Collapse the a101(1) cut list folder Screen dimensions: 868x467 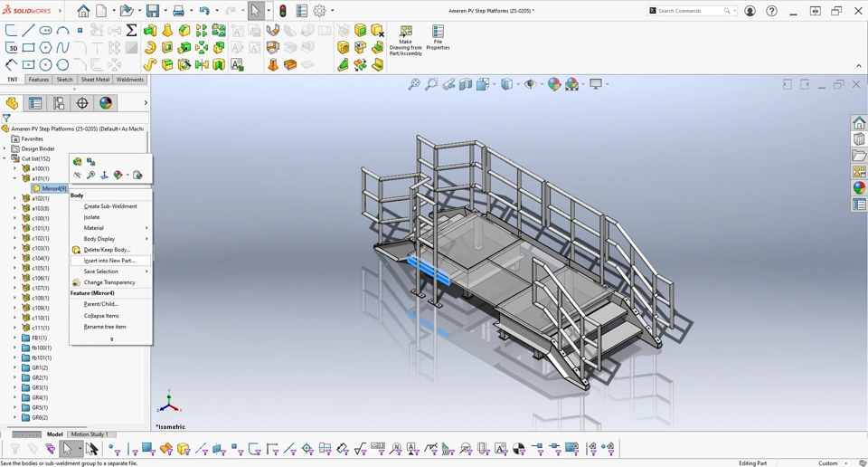[x=15, y=178]
